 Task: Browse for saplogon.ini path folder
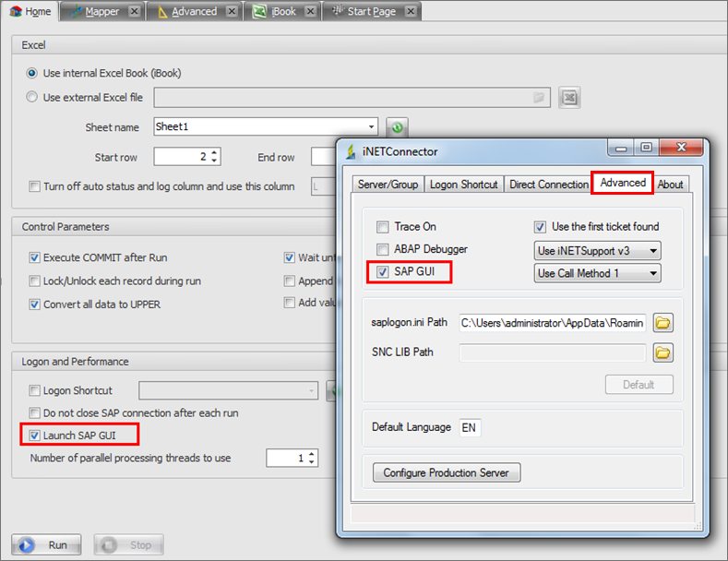[x=662, y=322]
